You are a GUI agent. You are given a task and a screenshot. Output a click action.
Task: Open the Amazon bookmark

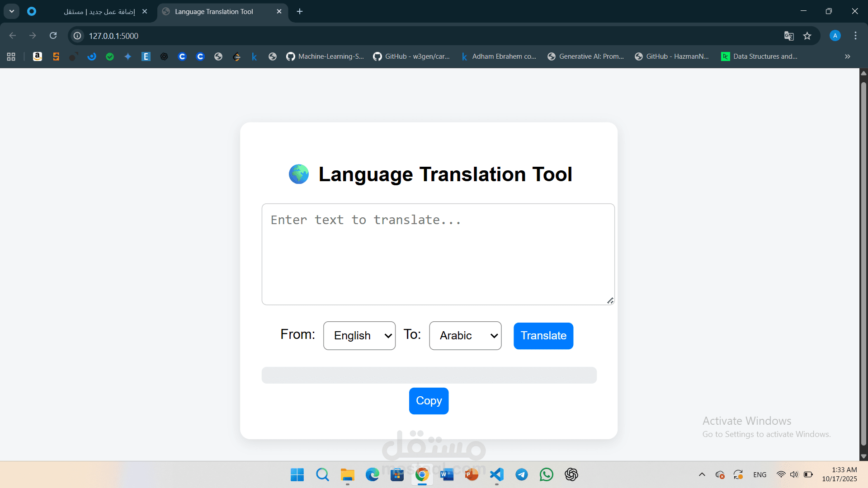click(x=38, y=56)
